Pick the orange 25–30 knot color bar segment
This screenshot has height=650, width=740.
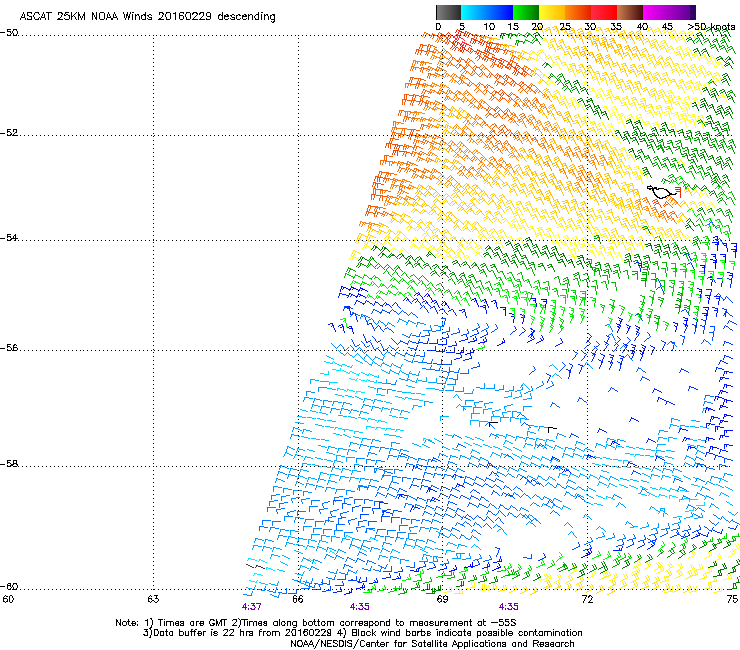(x=578, y=12)
